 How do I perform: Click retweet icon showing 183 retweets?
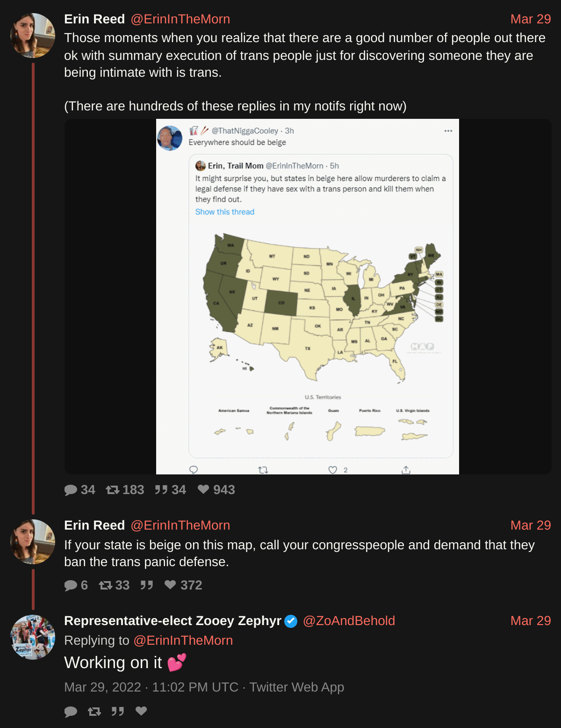coord(112,490)
